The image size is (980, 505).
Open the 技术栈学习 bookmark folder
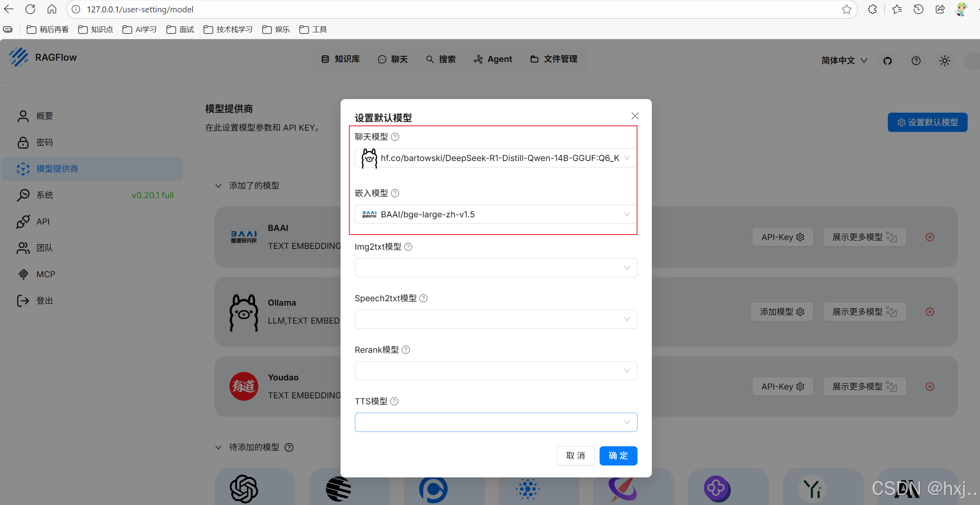tap(228, 30)
